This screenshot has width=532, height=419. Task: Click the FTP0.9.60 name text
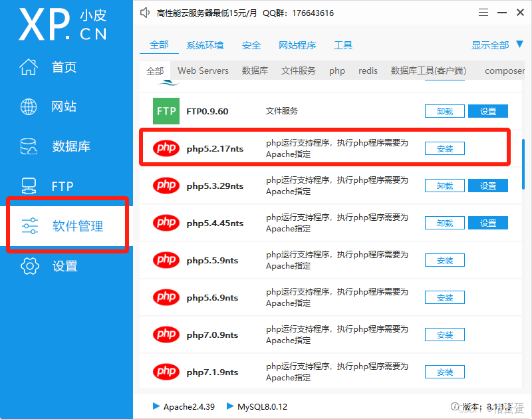coord(207,111)
